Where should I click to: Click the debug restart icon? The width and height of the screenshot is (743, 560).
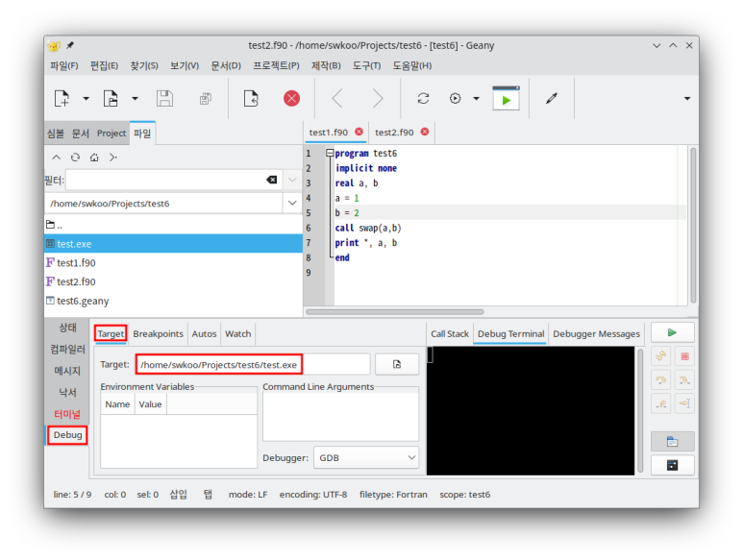pos(661,356)
